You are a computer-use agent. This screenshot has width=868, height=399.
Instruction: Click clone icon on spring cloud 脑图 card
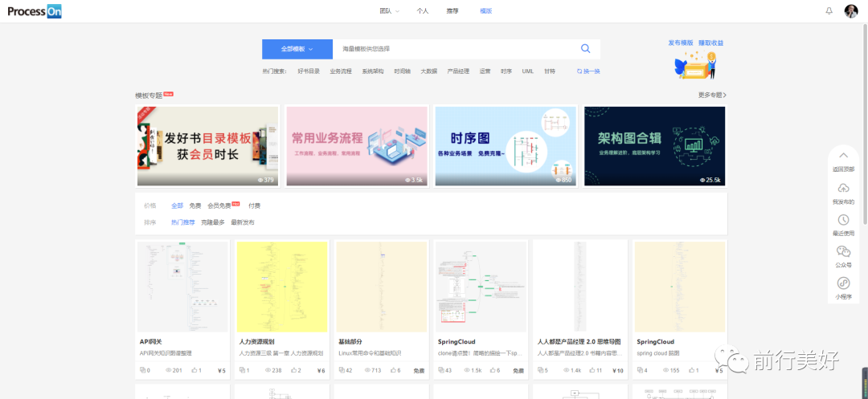click(x=640, y=370)
